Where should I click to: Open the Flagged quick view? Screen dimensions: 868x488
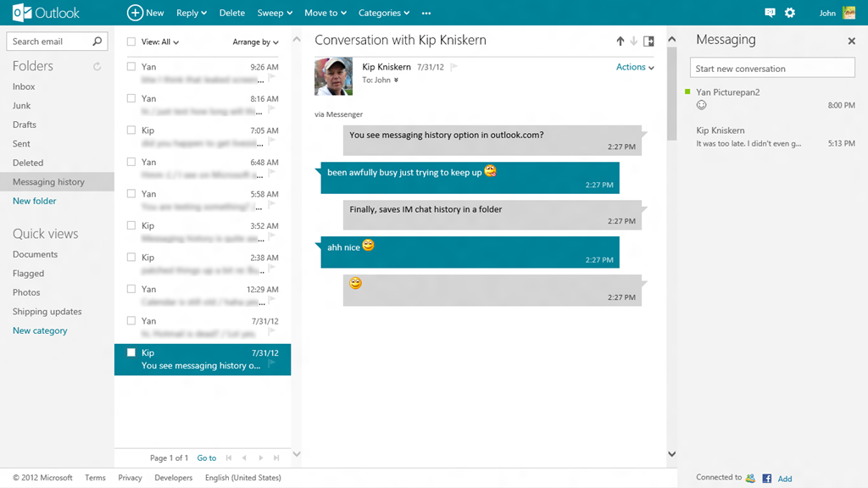click(x=28, y=274)
